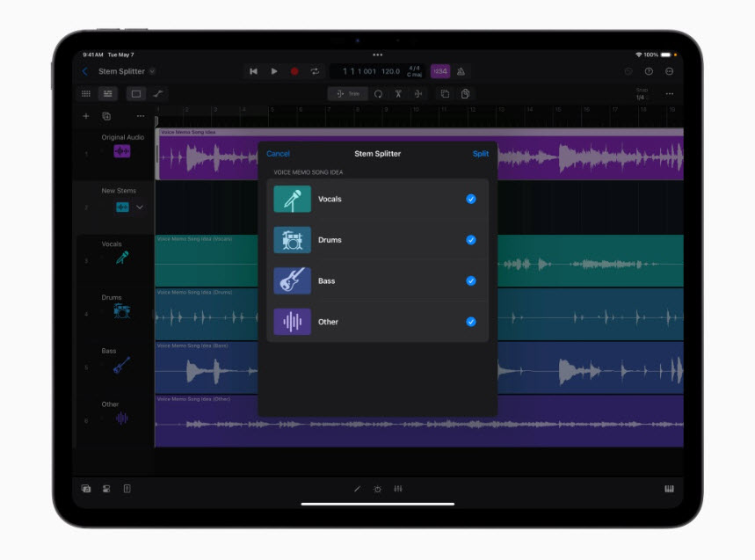The width and height of the screenshot is (755, 560).
Task: Open the browser grid view
Action: (x=86, y=93)
